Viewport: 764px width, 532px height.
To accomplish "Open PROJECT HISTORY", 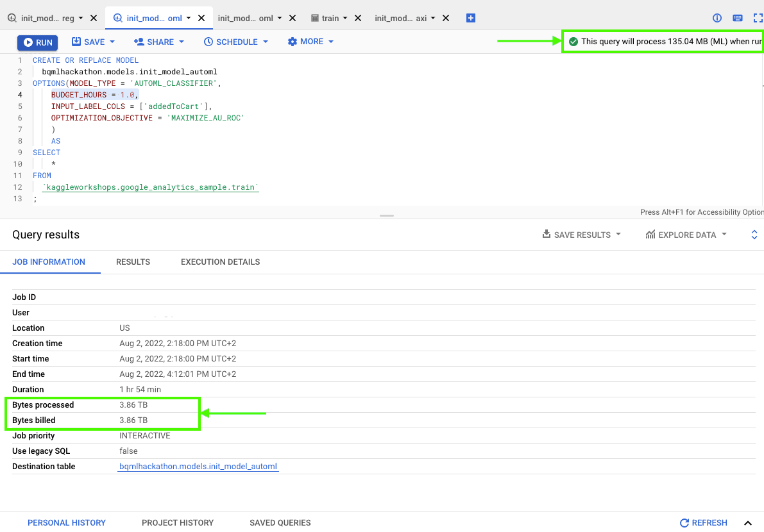I will click(178, 523).
